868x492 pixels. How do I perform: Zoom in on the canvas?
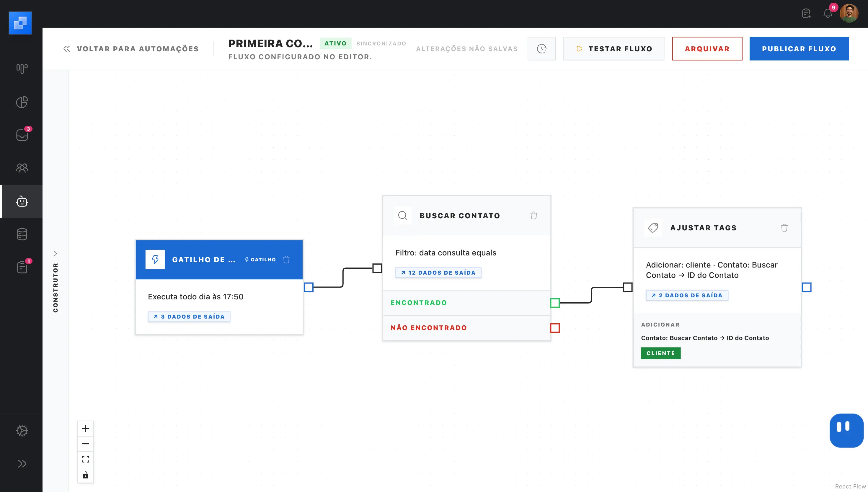pyautogui.click(x=86, y=429)
